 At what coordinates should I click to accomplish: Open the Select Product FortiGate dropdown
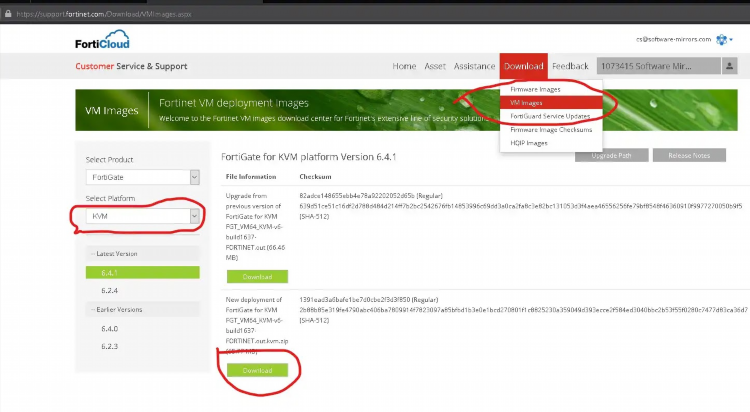[143, 177]
